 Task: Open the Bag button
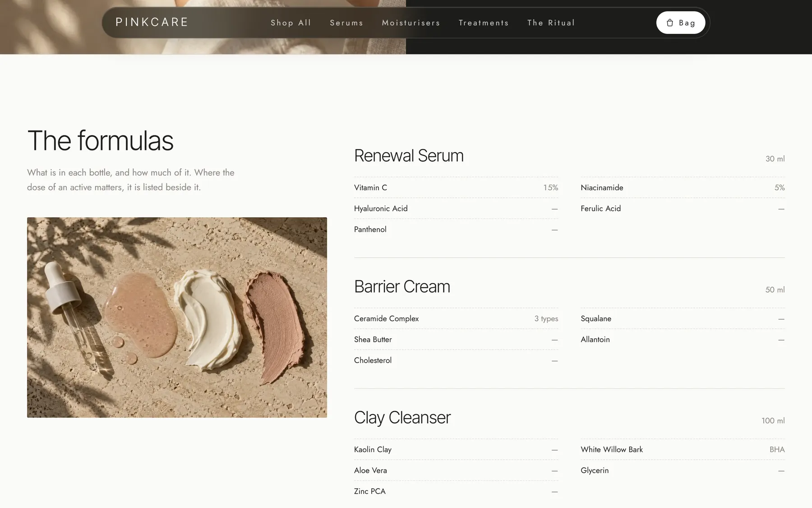[x=681, y=23]
